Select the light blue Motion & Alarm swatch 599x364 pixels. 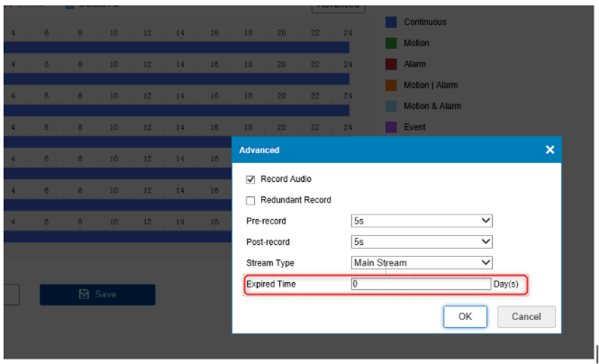(x=392, y=105)
